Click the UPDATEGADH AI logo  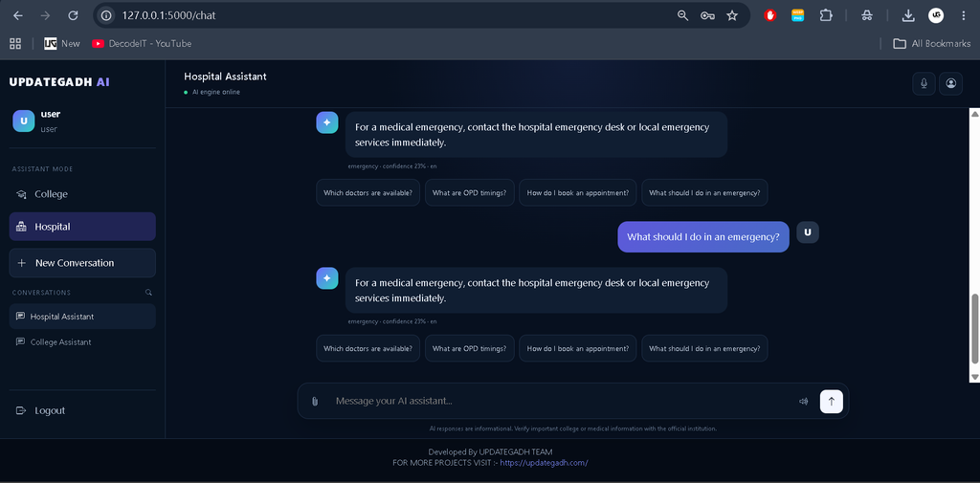click(x=60, y=82)
